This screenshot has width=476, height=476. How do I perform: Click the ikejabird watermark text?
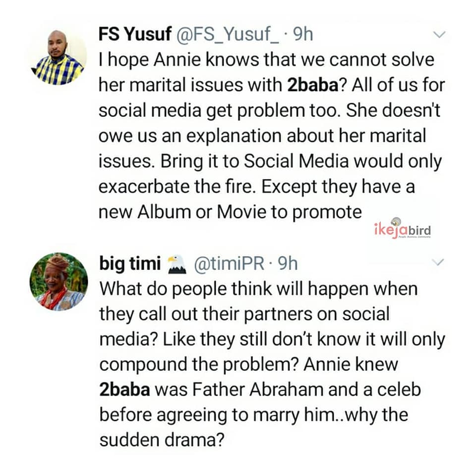(402, 230)
